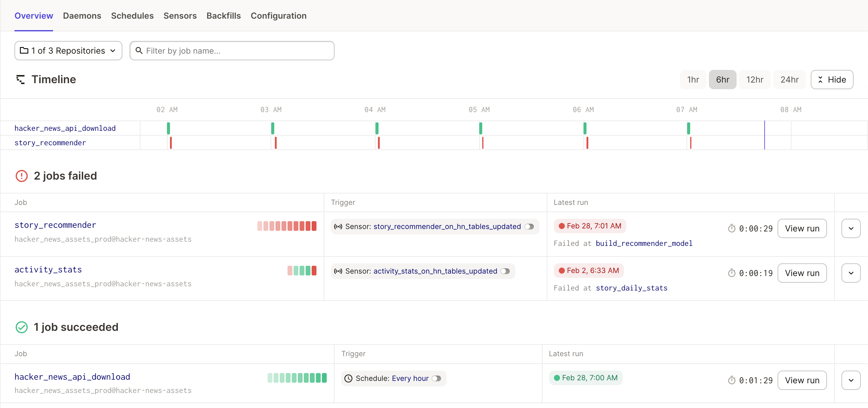Click green 05 AM hacker_news_api_download run marker
This screenshot has width=868, height=408.
(x=481, y=128)
